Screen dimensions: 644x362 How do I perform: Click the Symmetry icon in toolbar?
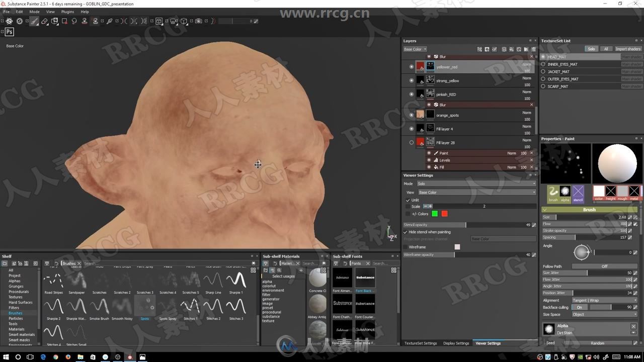point(124,21)
